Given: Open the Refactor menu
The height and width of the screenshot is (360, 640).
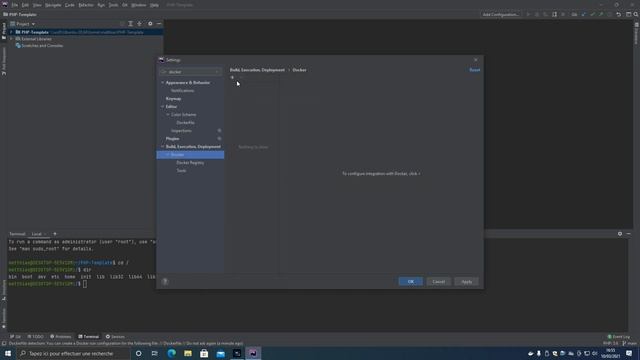Looking at the screenshot, I should click(x=86, y=5).
